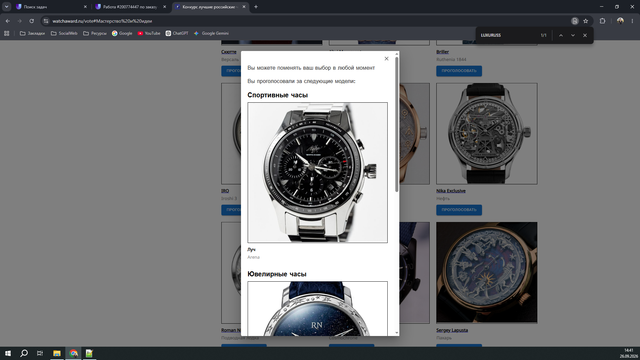Switch to Chrome on taskbar
This screenshot has height=360, width=640.
coord(73,353)
